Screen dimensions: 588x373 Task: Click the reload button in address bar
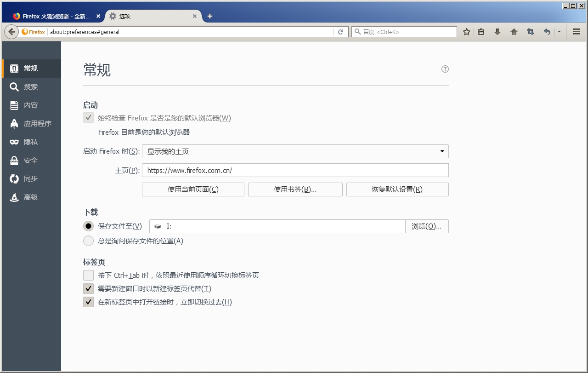pos(340,32)
